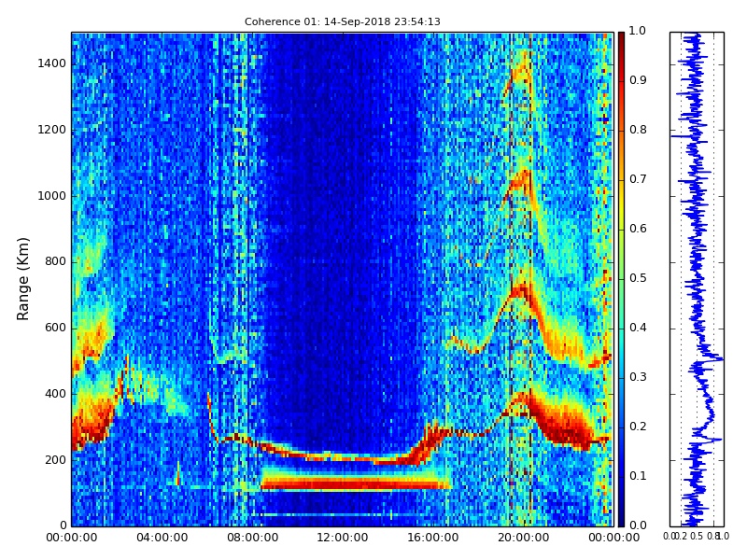Click the 12:00:00 time axis label
The width and height of the screenshot is (747, 560).
click(x=343, y=538)
